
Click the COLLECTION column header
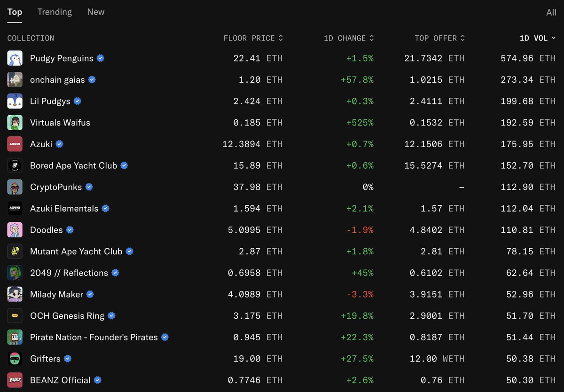[x=31, y=38]
